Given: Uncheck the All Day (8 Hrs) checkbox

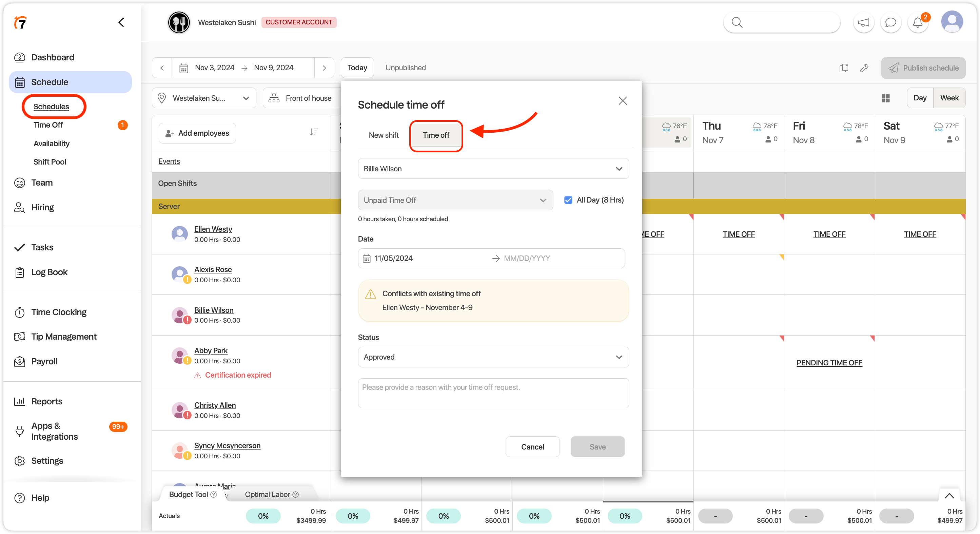Looking at the screenshot, I should (x=568, y=200).
